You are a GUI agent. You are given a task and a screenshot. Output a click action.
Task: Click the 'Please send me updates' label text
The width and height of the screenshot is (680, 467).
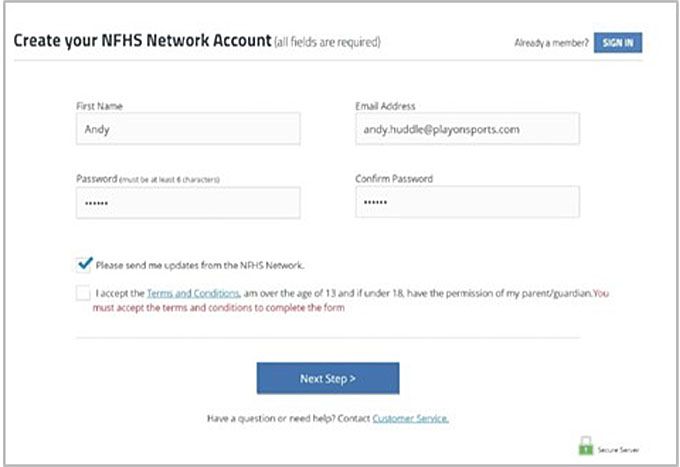coord(199,265)
